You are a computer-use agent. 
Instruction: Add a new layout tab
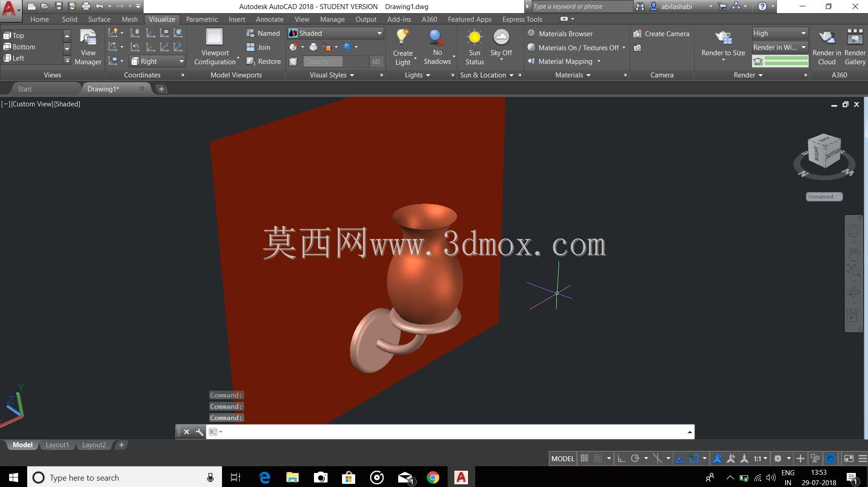tap(121, 445)
